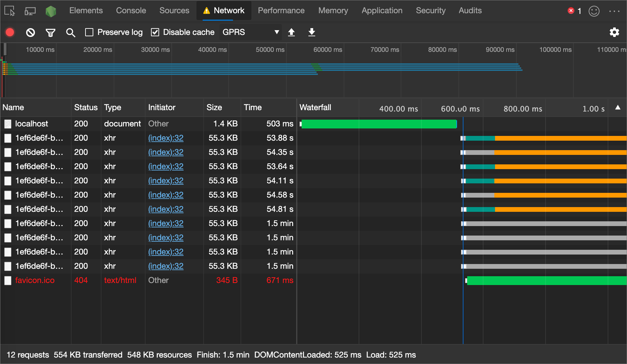Import a HAR file
The image size is (627, 364).
click(291, 32)
